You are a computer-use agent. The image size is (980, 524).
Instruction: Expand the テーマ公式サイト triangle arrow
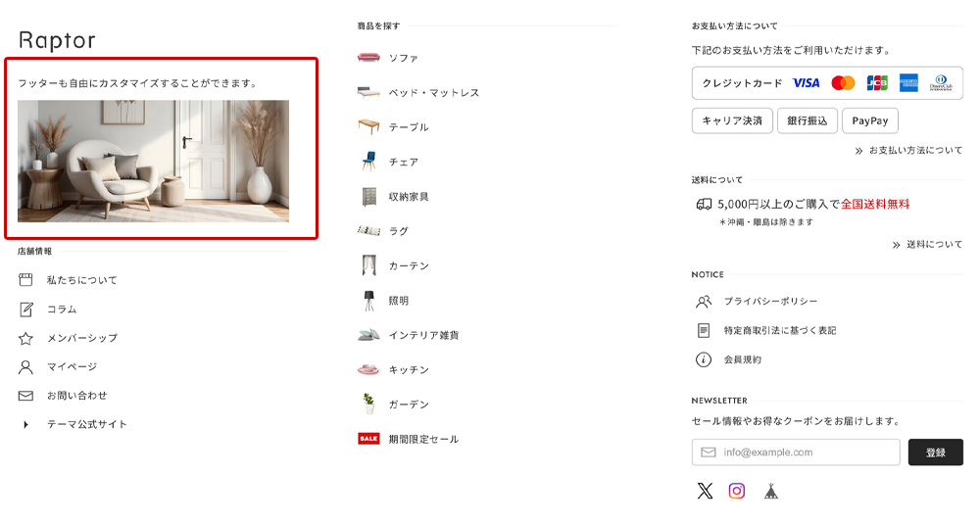coord(26,425)
